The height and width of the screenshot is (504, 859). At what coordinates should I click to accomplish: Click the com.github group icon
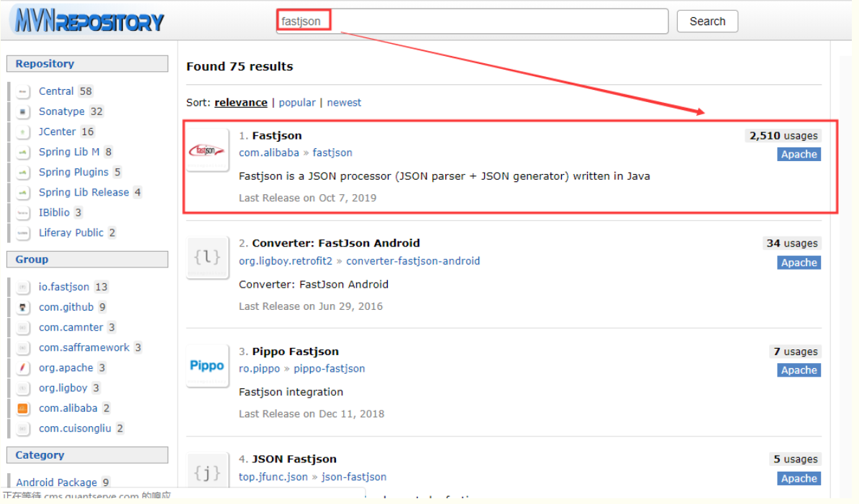(x=22, y=307)
